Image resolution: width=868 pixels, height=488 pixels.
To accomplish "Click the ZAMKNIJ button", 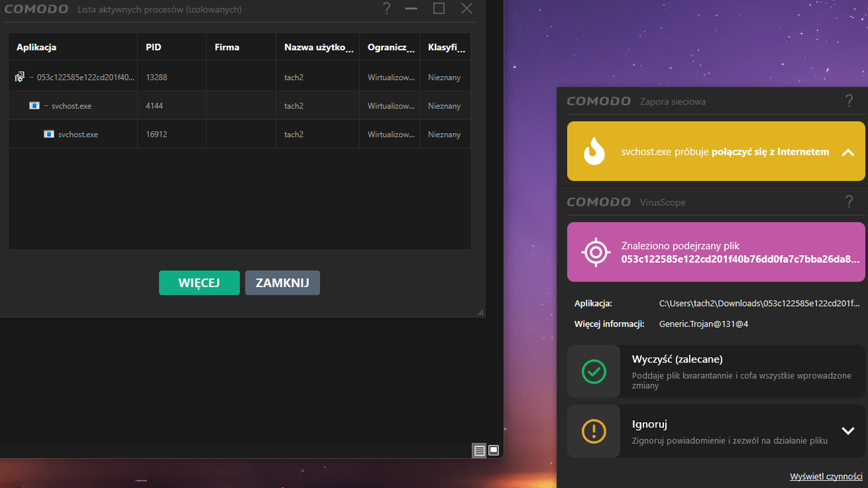I will point(282,283).
